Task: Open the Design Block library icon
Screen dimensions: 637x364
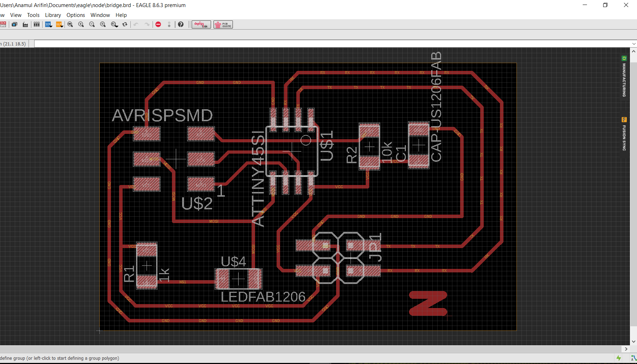Action: 37,24
